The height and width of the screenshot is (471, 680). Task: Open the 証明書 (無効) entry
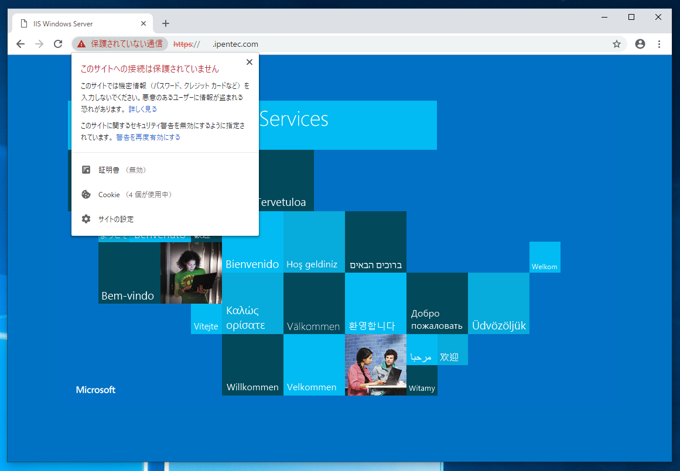point(165,170)
